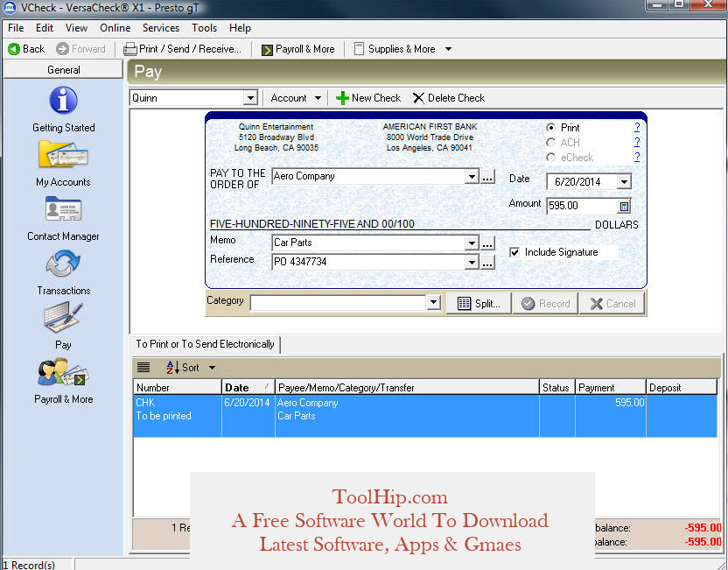Open the Getting Started info icon
Viewport: 728px width, 570px height.
click(63, 100)
